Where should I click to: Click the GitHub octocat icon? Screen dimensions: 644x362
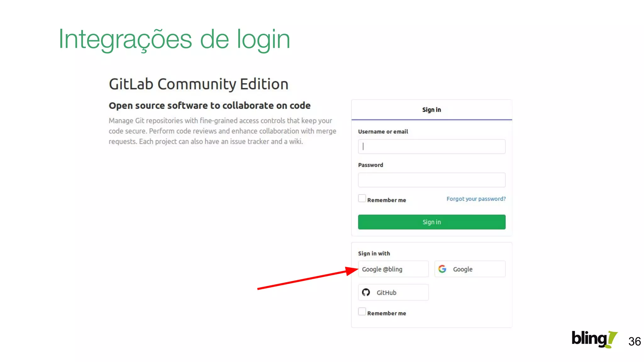click(x=366, y=292)
